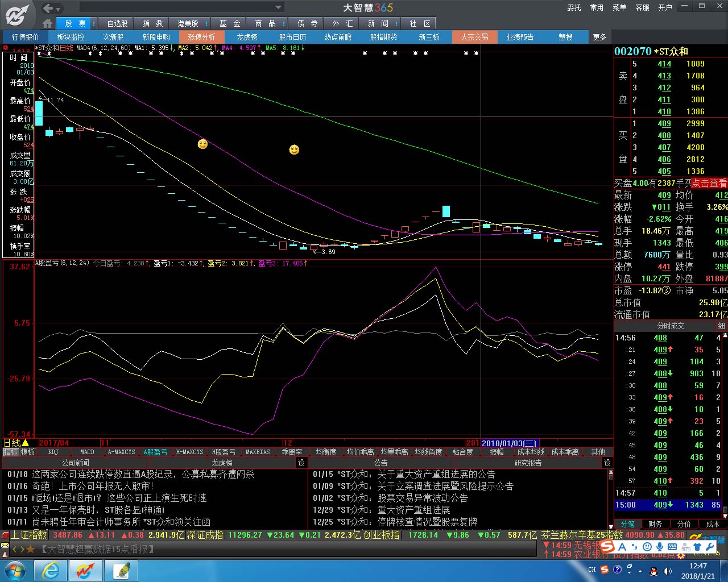This screenshot has height=582, width=728.
Task: Switch indicator to MAXBIAS
Action: pos(258,452)
